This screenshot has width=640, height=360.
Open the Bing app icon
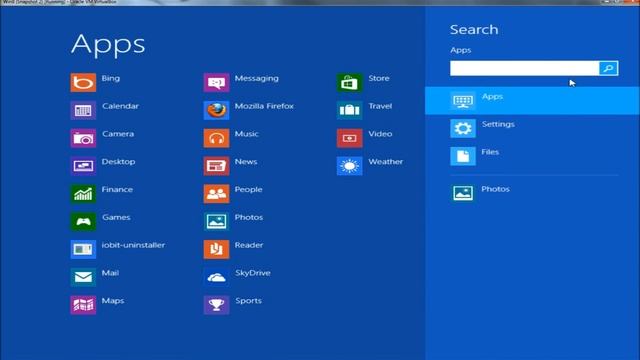[83, 82]
